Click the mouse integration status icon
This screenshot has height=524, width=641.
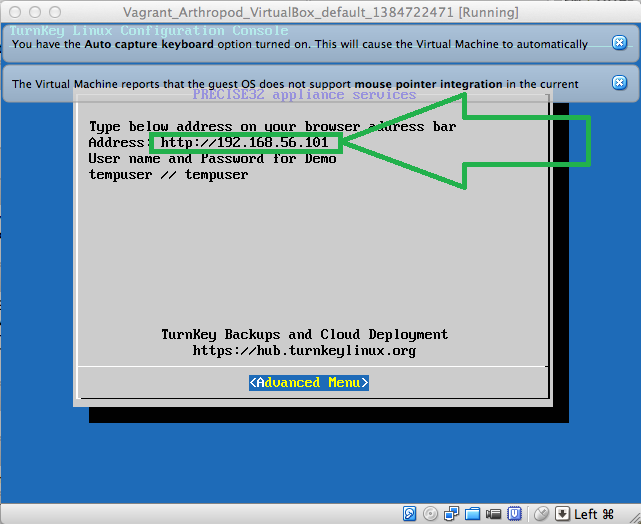point(541,513)
